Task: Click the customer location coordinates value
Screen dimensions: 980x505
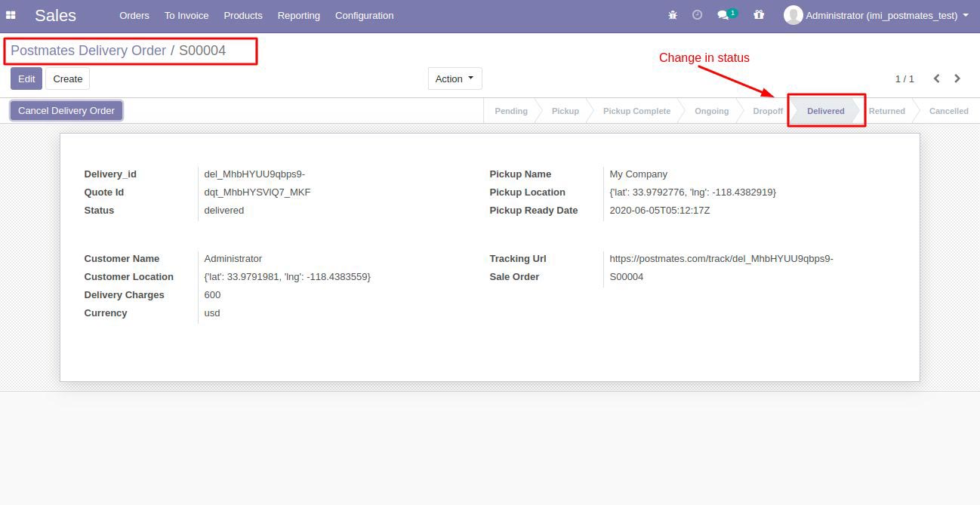Action: pos(288,277)
